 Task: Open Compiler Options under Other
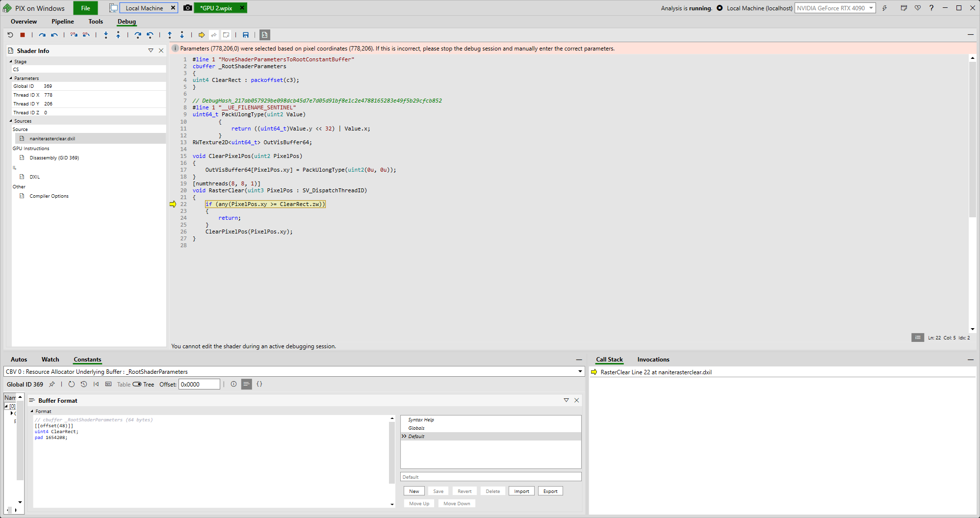[49, 196]
